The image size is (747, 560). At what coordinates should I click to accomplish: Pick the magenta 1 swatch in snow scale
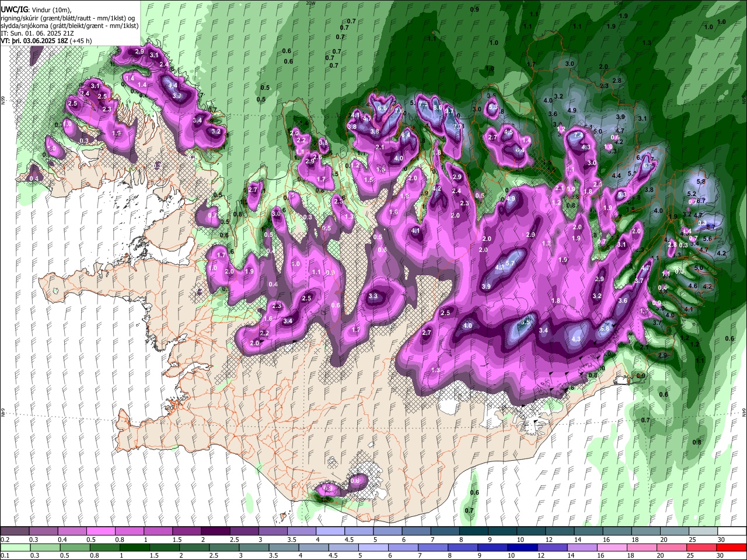click(x=158, y=531)
